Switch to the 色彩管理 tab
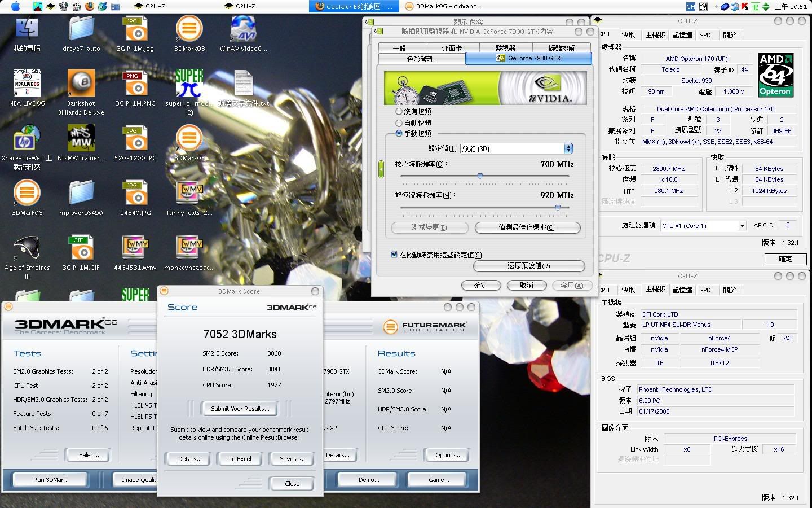Image resolution: width=812 pixels, height=508 pixels. point(421,59)
